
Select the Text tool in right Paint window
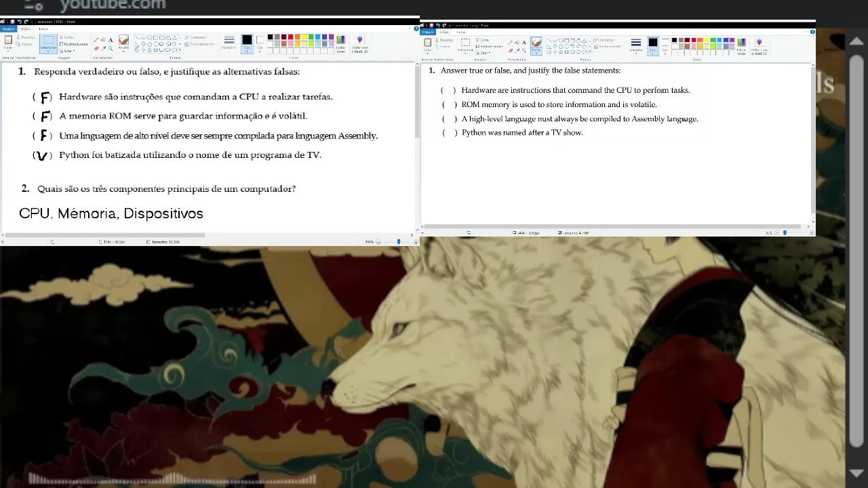(x=524, y=42)
